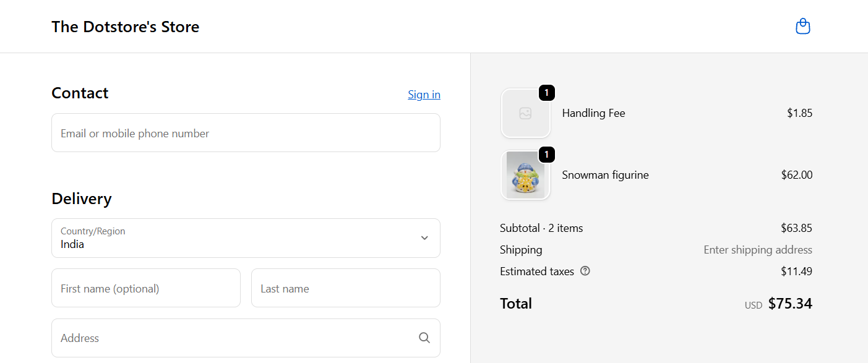Screen dimensions: 868x363
Task: Click the Sign in link
Action: 424,94
